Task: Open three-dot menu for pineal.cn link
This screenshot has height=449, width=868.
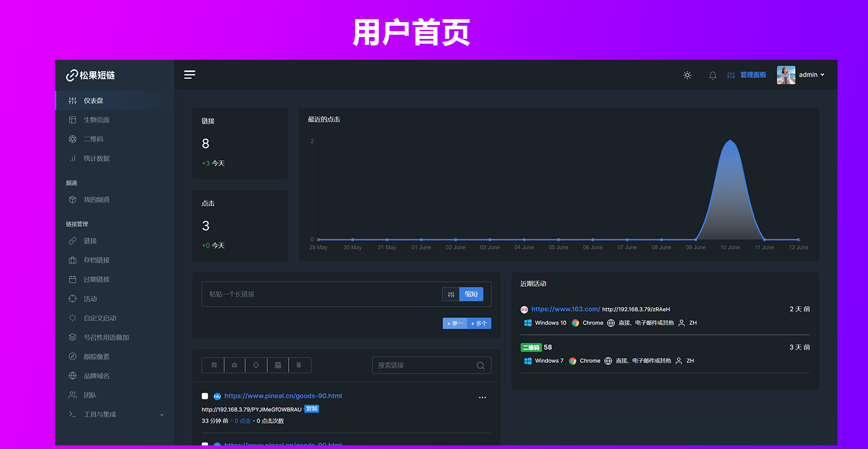Action: tap(482, 397)
